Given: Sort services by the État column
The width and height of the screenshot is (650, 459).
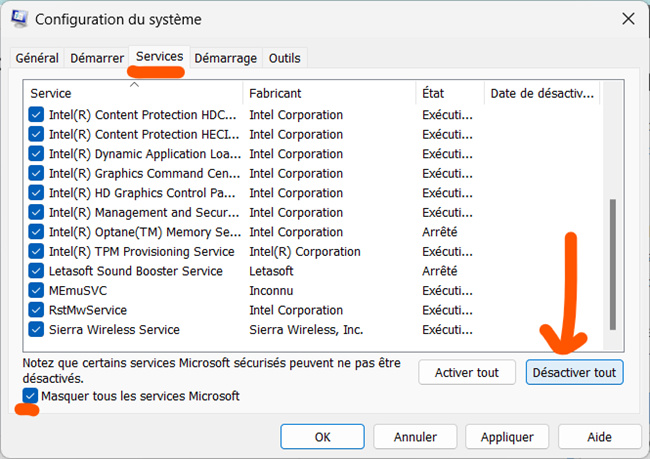Looking at the screenshot, I should click(x=449, y=93).
